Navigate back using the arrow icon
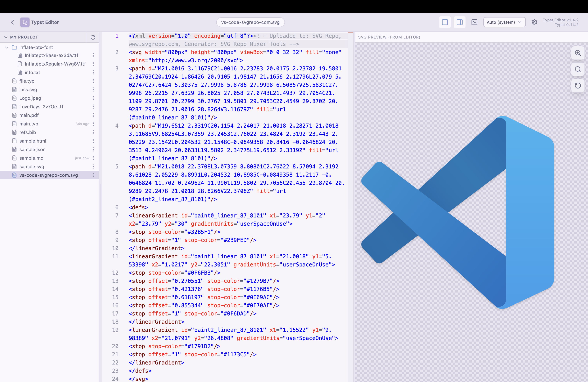The width and height of the screenshot is (588, 382). 12,22
